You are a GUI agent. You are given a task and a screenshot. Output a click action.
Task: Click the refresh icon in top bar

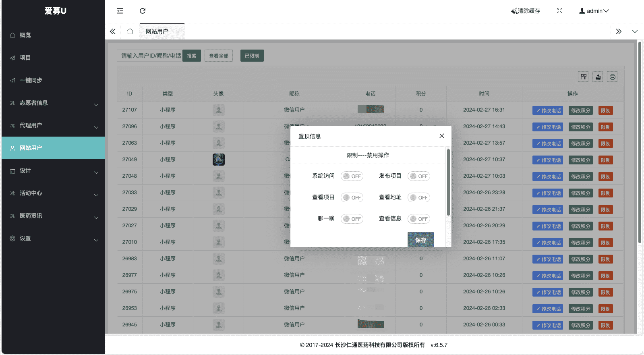coord(143,11)
